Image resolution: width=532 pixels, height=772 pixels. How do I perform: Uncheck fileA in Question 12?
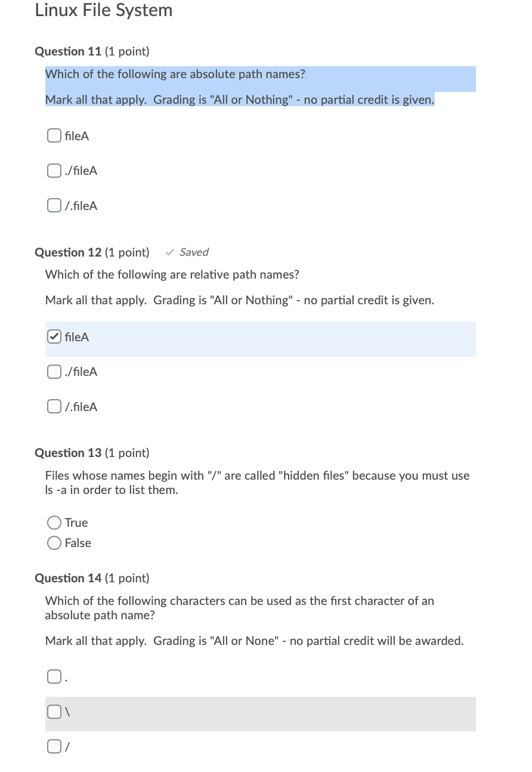[x=54, y=336]
